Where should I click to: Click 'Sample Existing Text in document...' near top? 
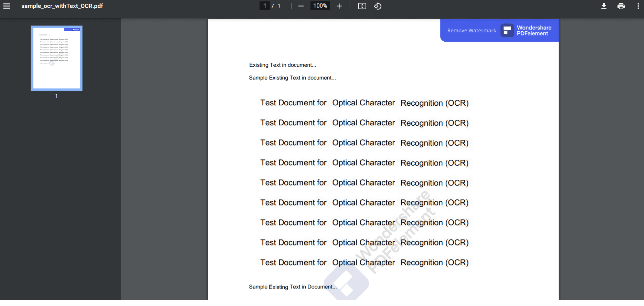(x=292, y=78)
